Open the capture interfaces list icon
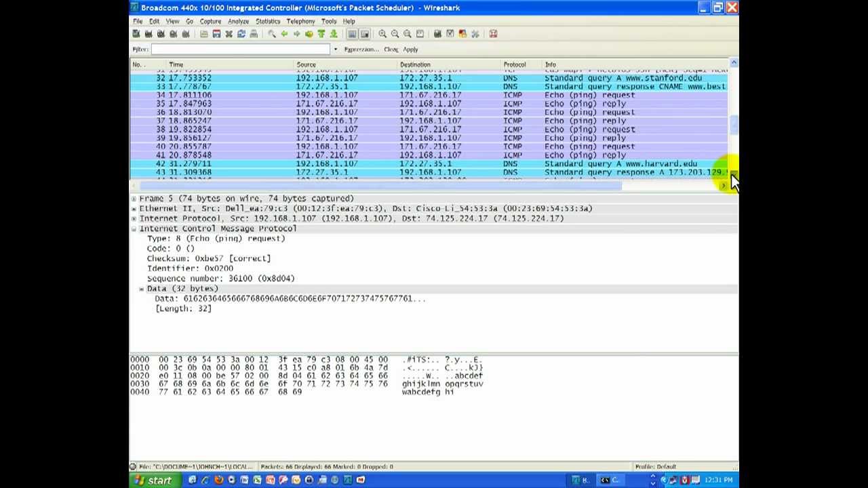The image size is (868, 488). (x=136, y=34)
